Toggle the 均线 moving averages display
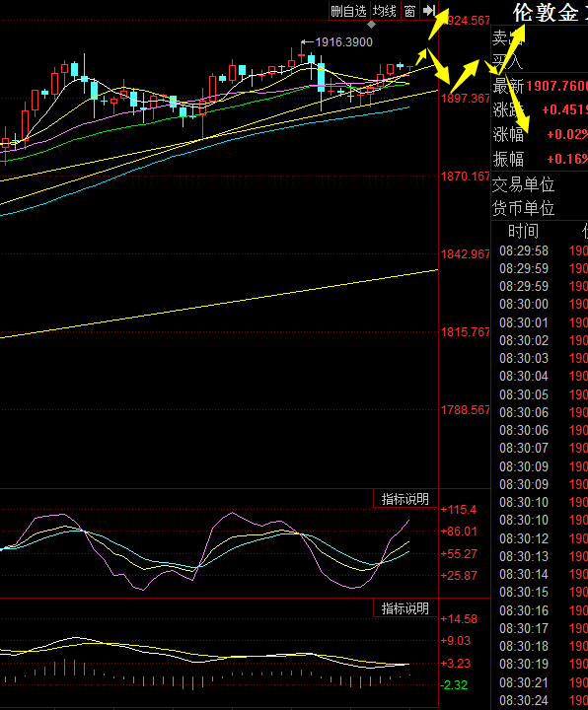The width and height of the screenshot is (588, 710). point(385,11)
